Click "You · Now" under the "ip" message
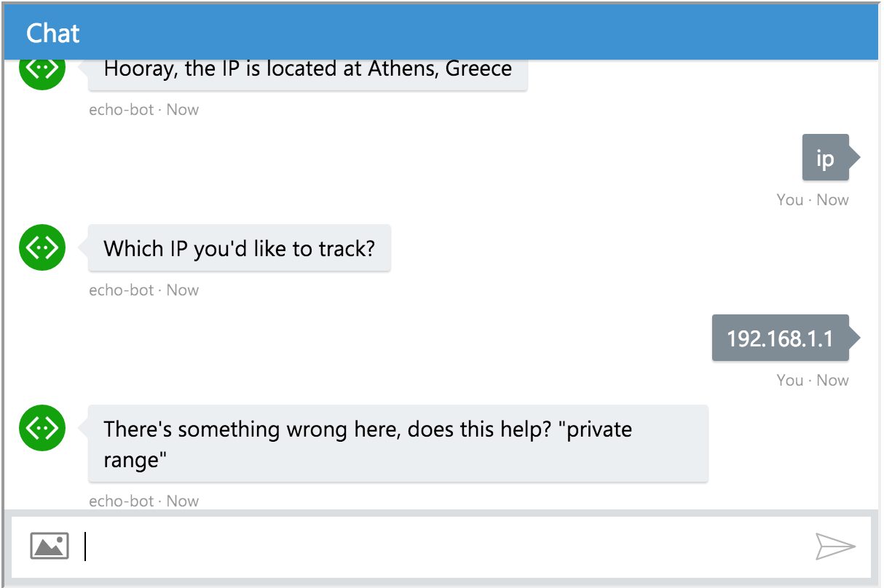The width and height of the screenshot is (884, 588). coord(812,200)
